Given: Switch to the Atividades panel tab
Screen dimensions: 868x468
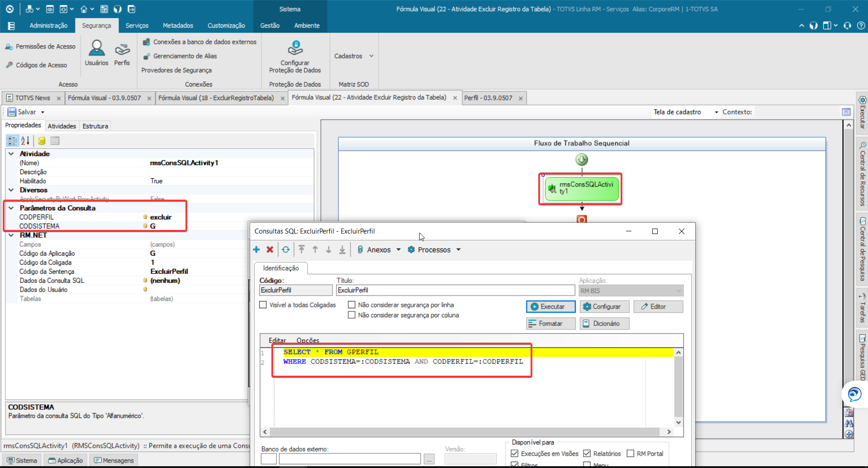Looking at the screenshot, I should tap(62, 126).
